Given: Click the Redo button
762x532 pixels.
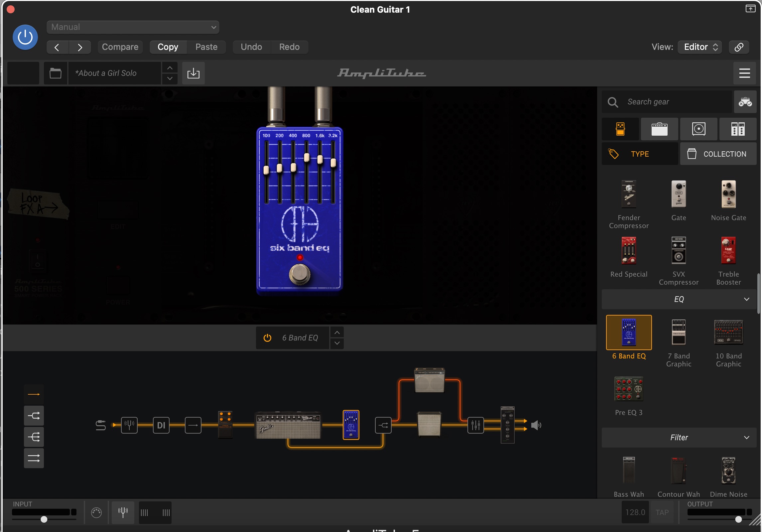Looking at the screenshot, I should (x=289, y=47).
